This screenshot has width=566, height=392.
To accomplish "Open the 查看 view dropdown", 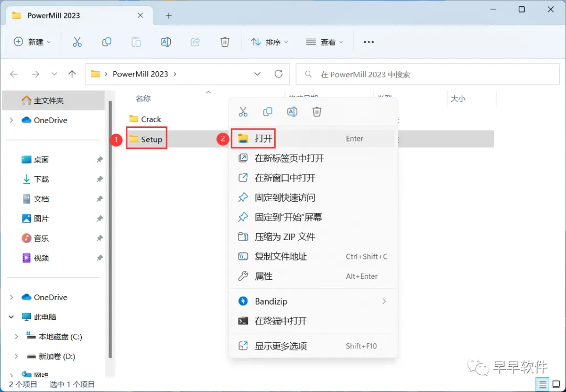I will [x=324, y=42].
